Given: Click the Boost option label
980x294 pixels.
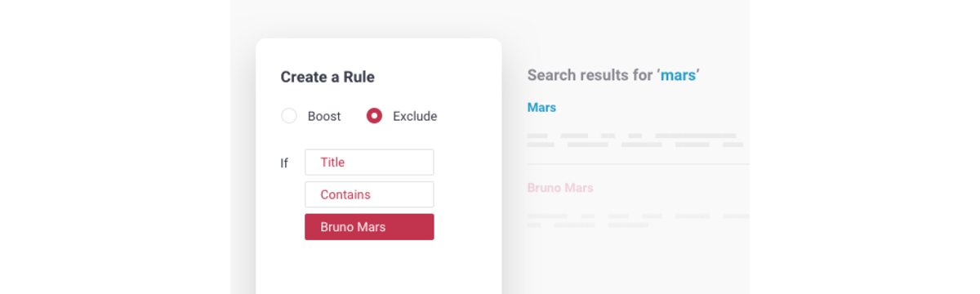Looking at the screenshot, I should click(324, 116).
